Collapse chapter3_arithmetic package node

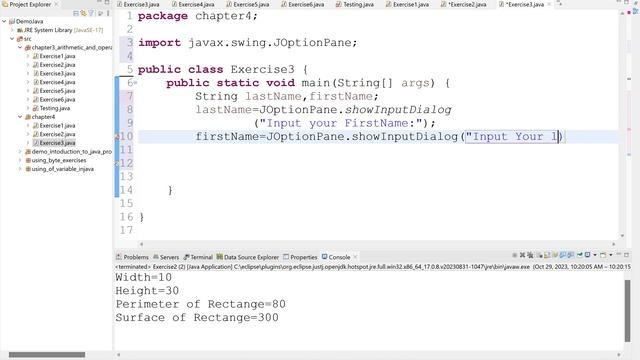point(20,47)
